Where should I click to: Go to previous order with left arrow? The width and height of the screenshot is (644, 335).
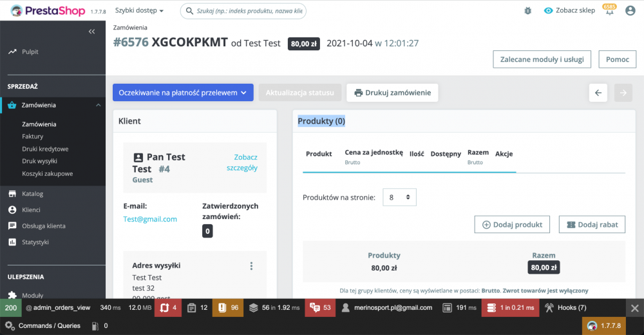(x=598, y=93)
